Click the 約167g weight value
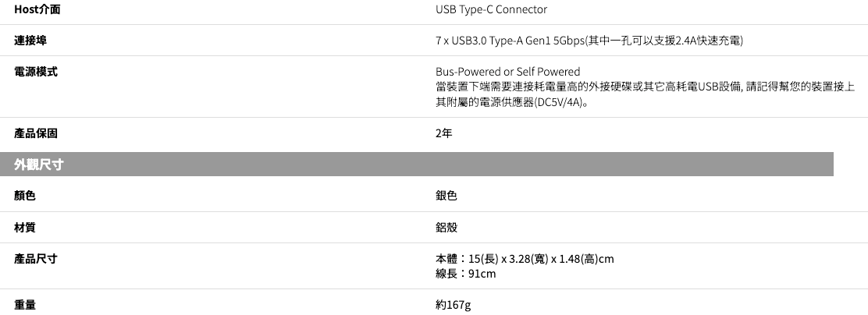This screenshot has height=315, width=868. pyautogui.click(x=453, y=304)
